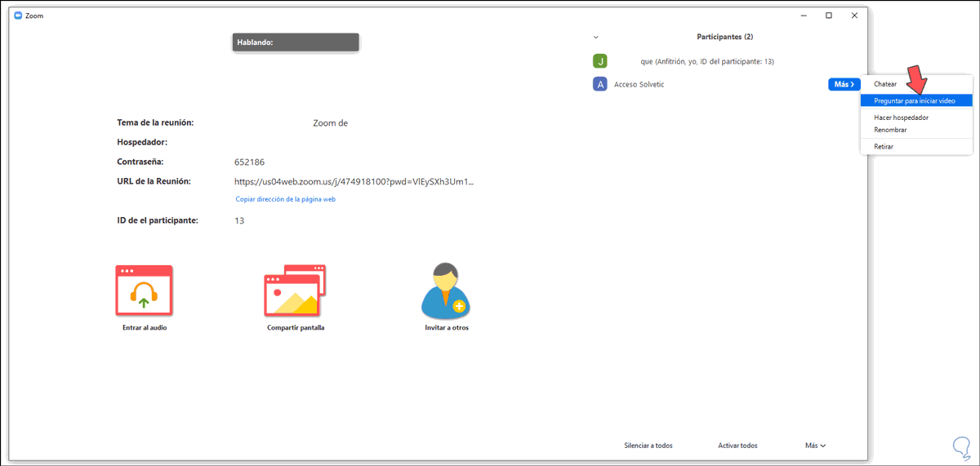980x466 pixels.
Task: Click the blue Más button for Acceso Solvetic
Action: [844, 84]
